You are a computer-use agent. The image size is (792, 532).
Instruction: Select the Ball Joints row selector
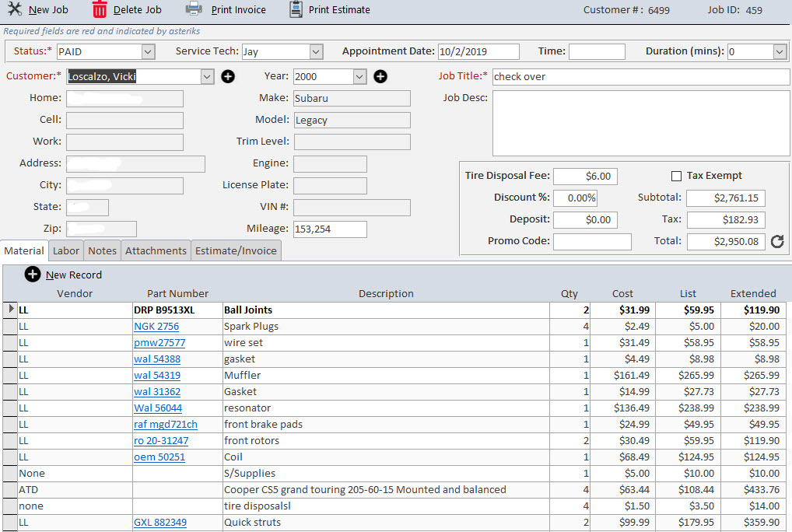click(10, 310)
